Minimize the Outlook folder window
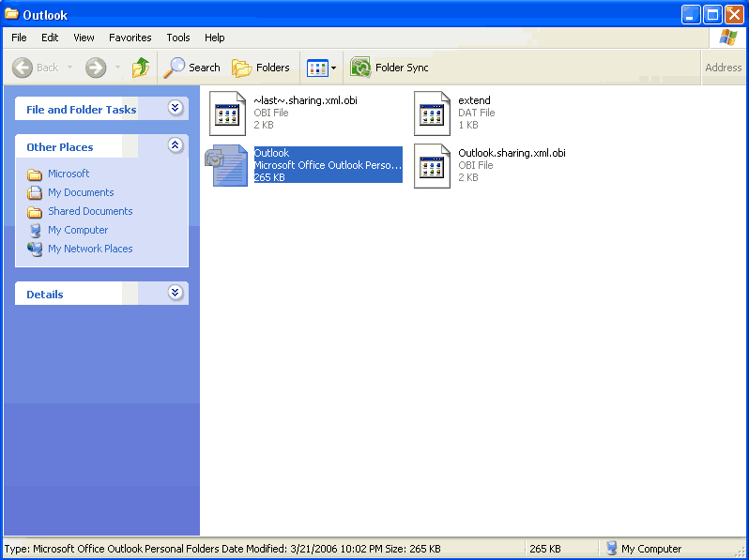This screenshot has height=560, width=749. pyautogui.click(x=691, y=14)
